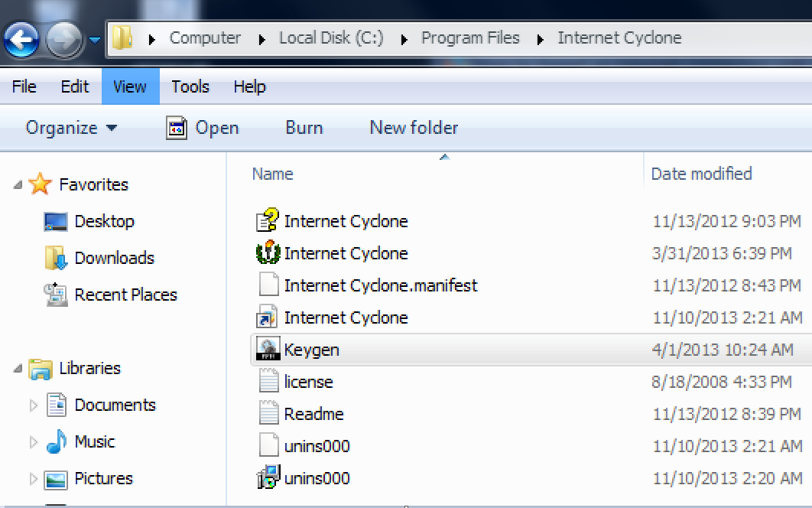This screenshot has height=508, width=812.
Task: Open the Organize dropdown
Action: (x=71, y=128)
